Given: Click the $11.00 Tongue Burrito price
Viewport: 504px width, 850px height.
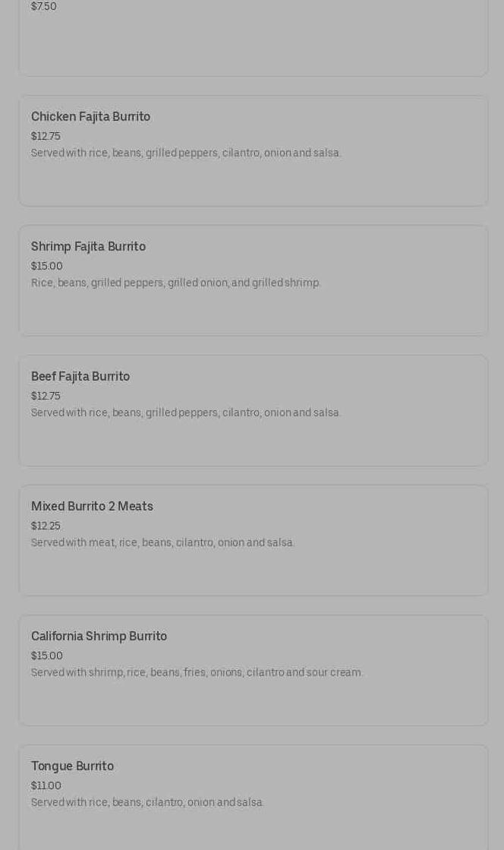Looking at the screenshot, I should (46, 786).
